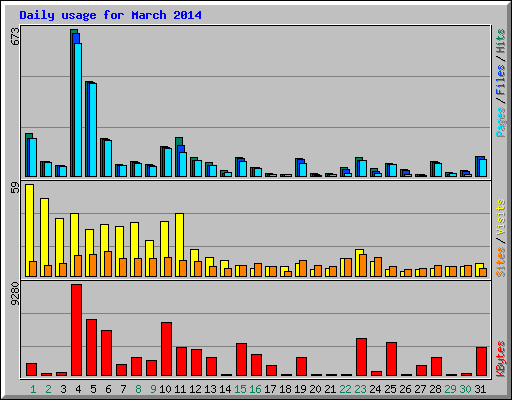
Task: Select the orange sites bar for day 6
Action: (108, 264)
